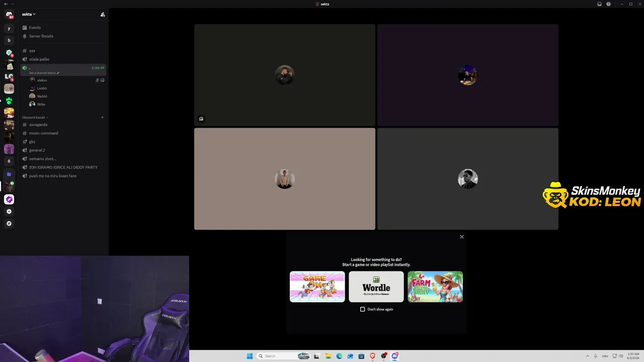Launch the Farm Merge Valley activity

tap(435, 287)
